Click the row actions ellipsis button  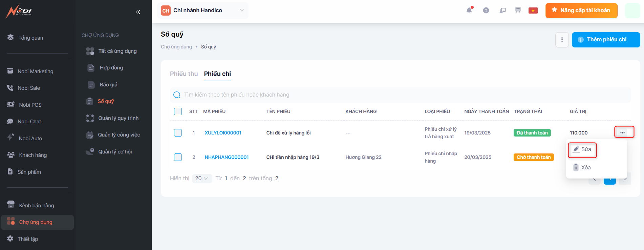click(622, 132)
